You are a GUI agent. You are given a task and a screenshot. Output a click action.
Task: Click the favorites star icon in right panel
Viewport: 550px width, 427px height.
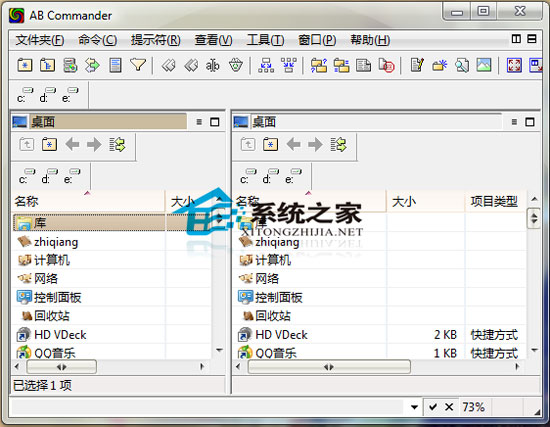click(270, 144)
